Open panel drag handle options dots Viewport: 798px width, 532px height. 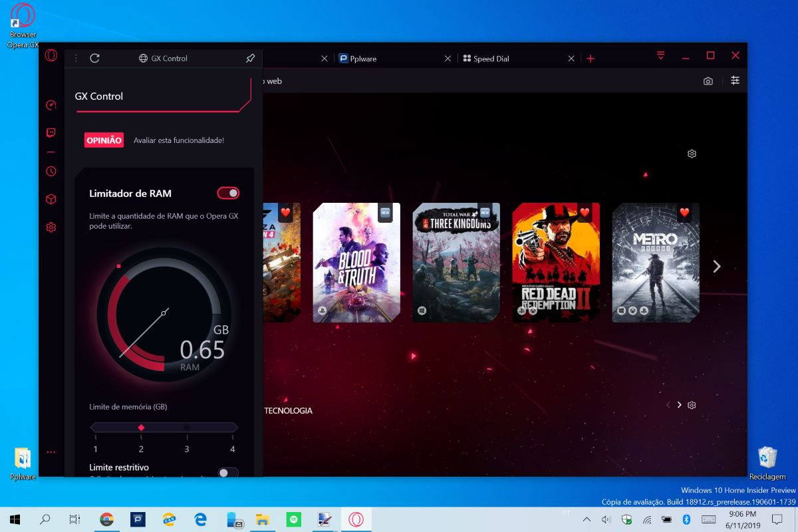tap(76, 59)
